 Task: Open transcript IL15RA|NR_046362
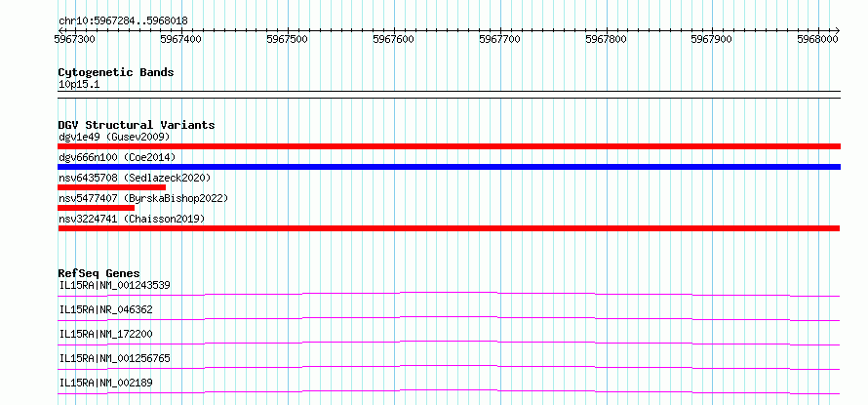coord(105,309)
